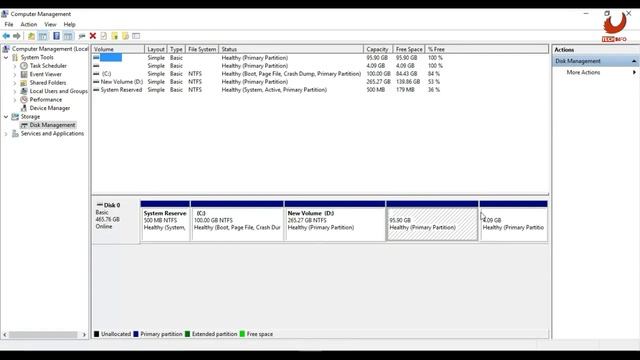This screenshot has width=640, height=360.
Task: Click the left pane's horizontal scrollbar right arrow
Action: click(x=84, y=335)
